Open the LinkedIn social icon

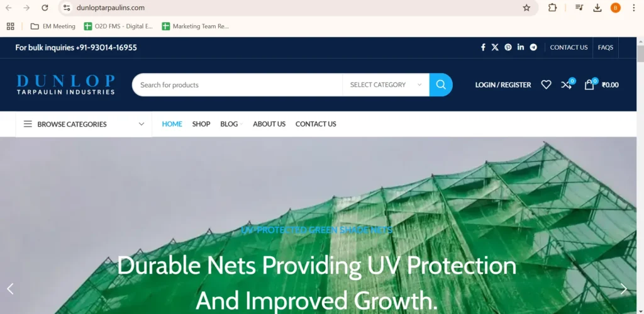point(520,47)
